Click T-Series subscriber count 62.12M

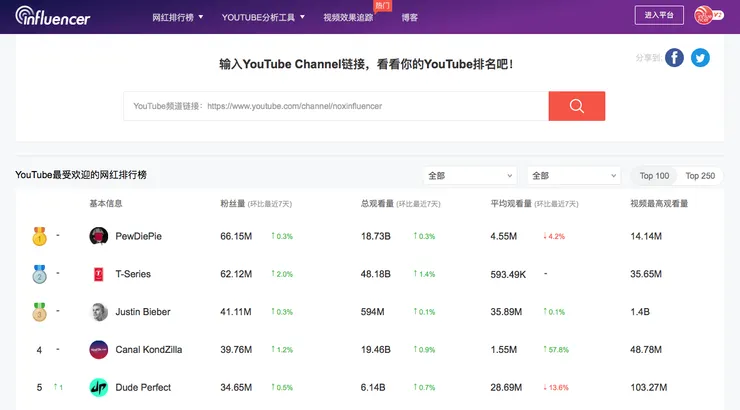(236, 274)
